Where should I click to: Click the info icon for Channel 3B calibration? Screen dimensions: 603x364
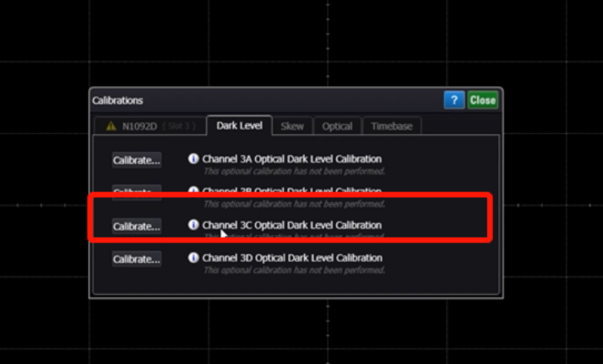click(194, 190)
